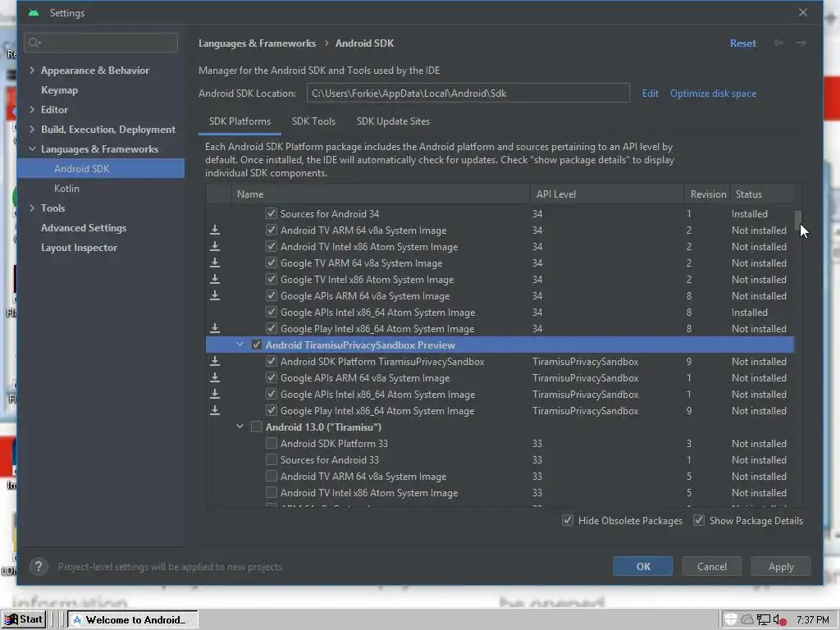Image resolution: width=840 pixels, height=630 pixels.
Task: Click download icon for Android TV Intel x86 Atom API 34
Action: click(215, 246)
